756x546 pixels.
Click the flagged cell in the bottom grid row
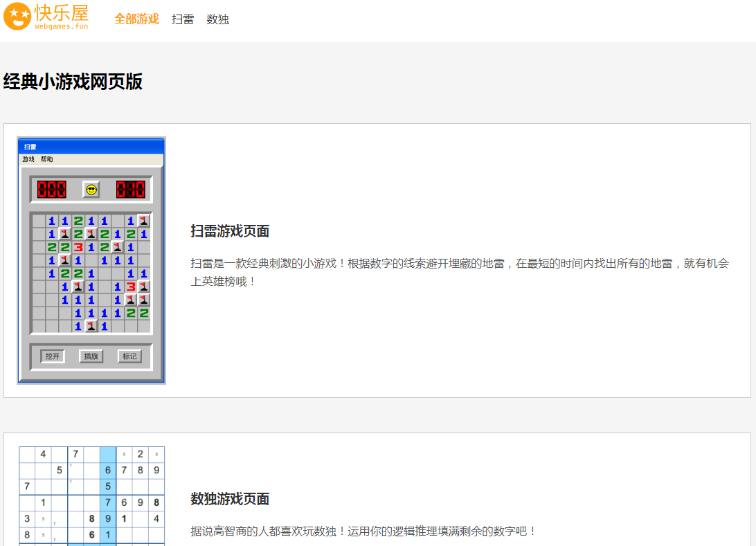coord(91,326)
